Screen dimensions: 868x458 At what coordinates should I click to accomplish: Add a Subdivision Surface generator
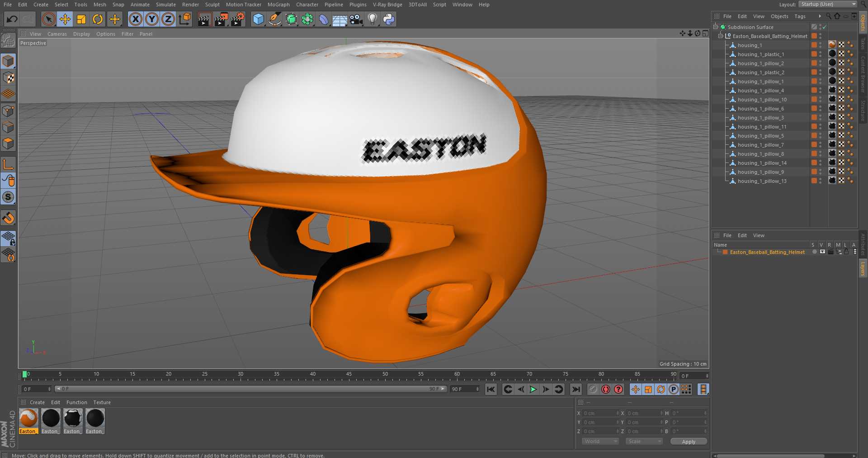tap(291, 19)
